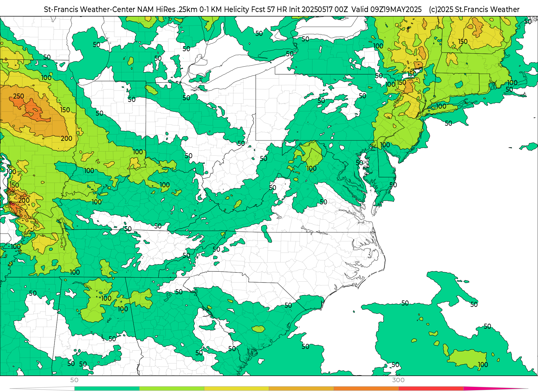Click "Fcst 57 HR" in the title line

click(270, 10)
